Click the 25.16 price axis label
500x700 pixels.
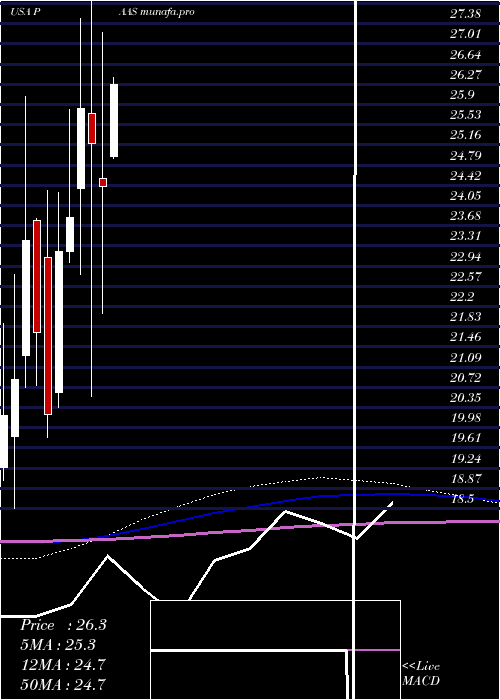tap(465, 135)
